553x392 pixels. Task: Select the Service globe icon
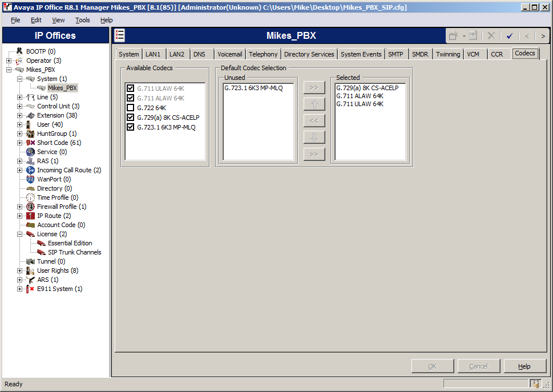coord(31,152)
